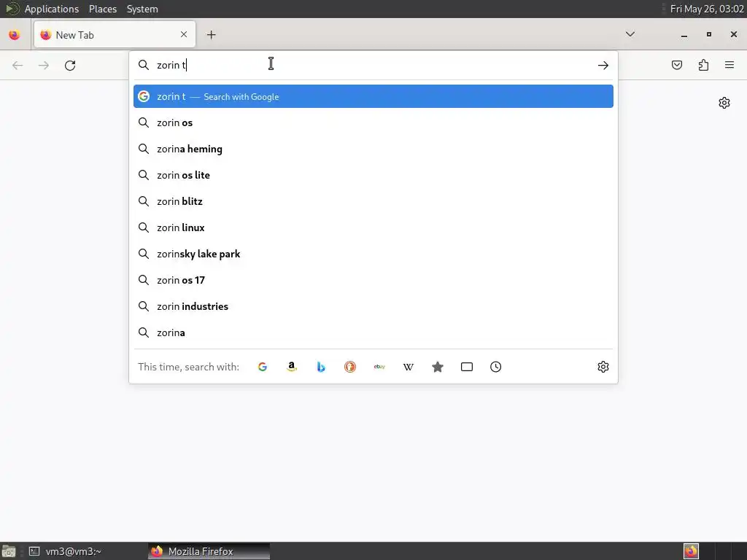
Task: Select the 'zorin linux' suggestion
Action: pos(373,227)
